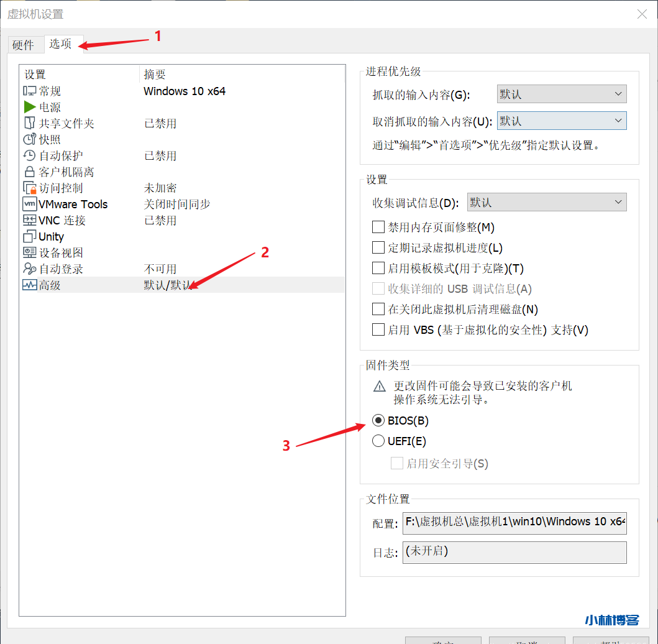Click the Shared Folders (共享文件夹) icon

(x=29, y=123)
